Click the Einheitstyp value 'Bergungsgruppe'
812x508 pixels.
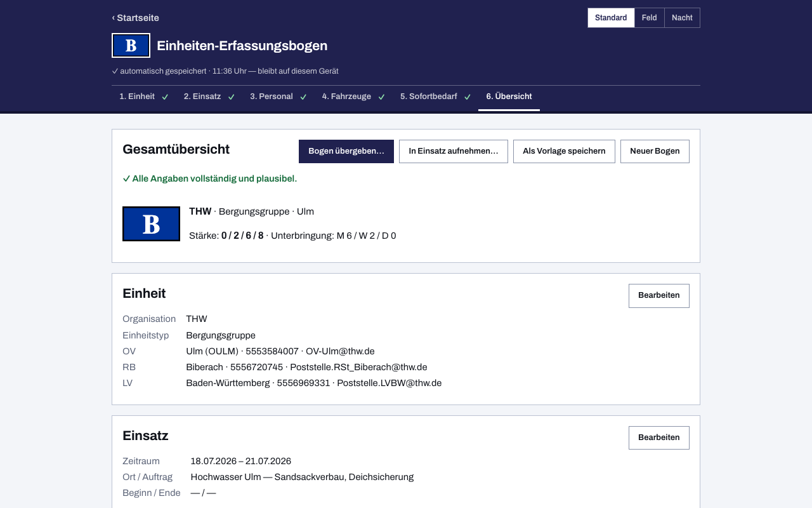coord(221,335)
